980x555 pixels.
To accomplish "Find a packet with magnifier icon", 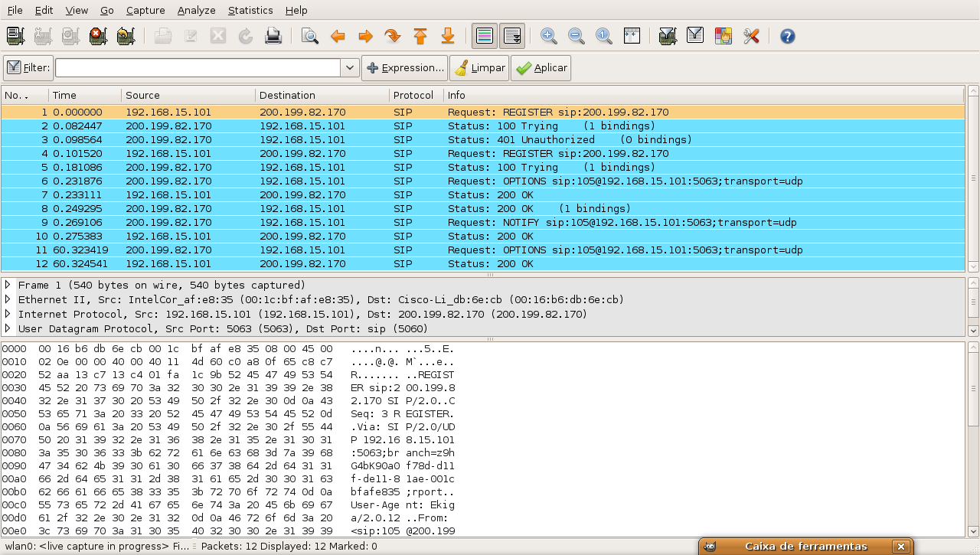I will click(310, 36).
